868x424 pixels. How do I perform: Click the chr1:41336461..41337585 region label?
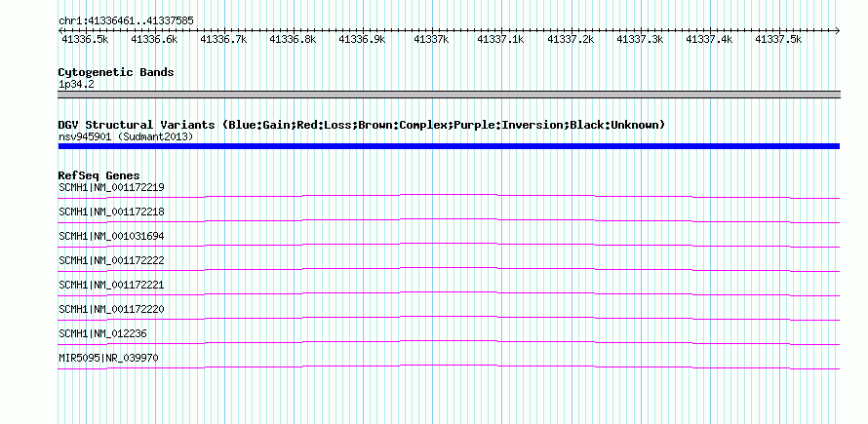pos(126,21)
